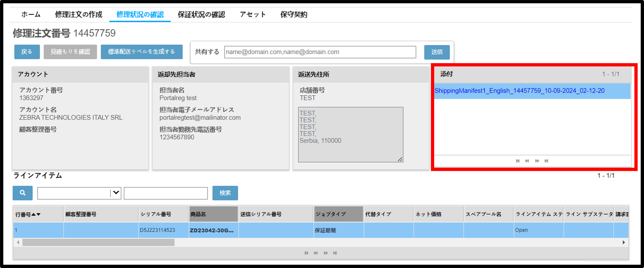Click the right arrow of horizontal scrollbar
The height and width of the screenshot is (268, 644).
click(624, 242)
